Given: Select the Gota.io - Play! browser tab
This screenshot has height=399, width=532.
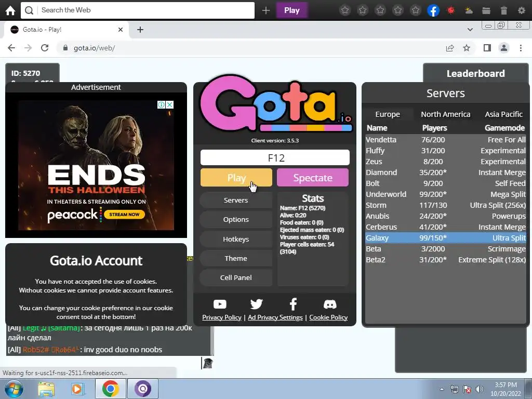Looking at the screenshot, I should pyautogui.click(x=66, y=30).
